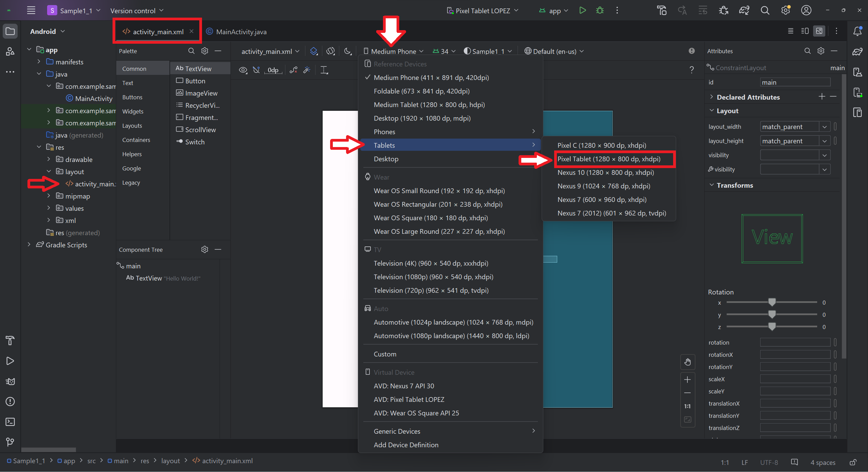Expand Declared Attributes section
The height and width of the screenshot is (472, 868).
pos(711,97)
